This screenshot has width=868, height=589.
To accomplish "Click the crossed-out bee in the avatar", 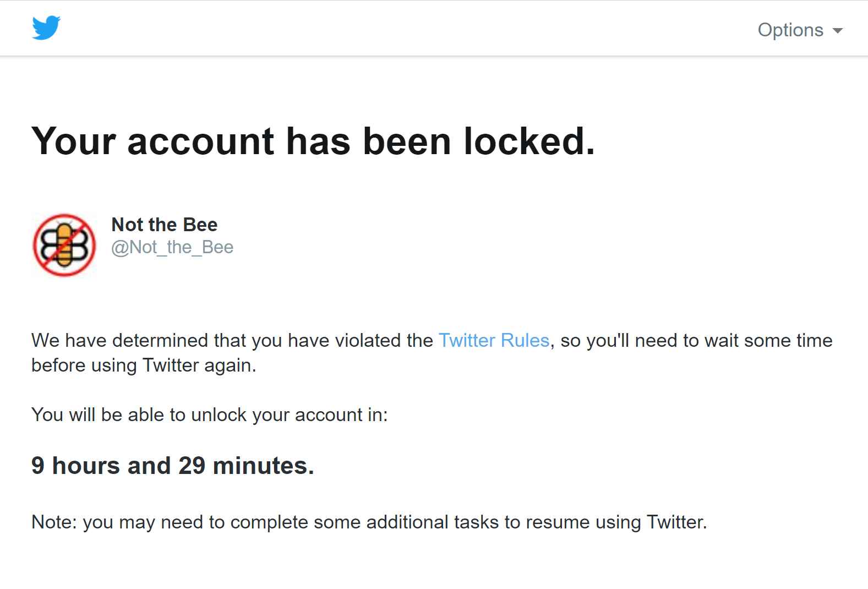I will point(64,244).
